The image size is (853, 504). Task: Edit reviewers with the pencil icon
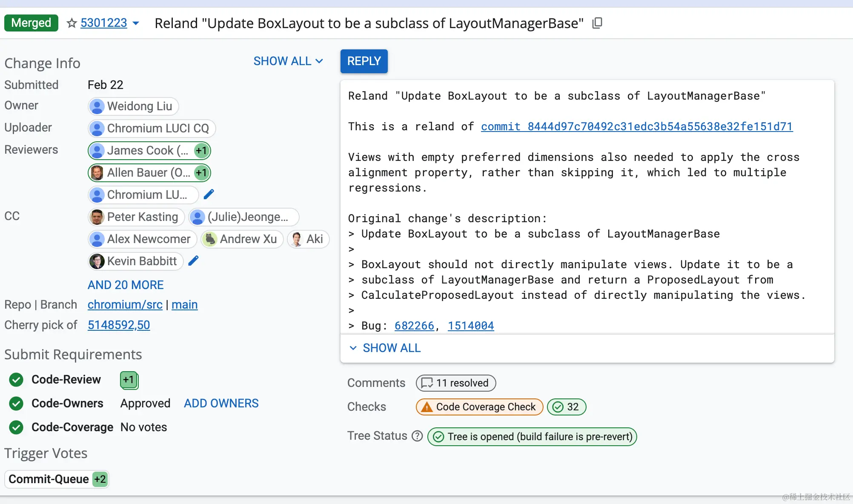click(209, 195)
